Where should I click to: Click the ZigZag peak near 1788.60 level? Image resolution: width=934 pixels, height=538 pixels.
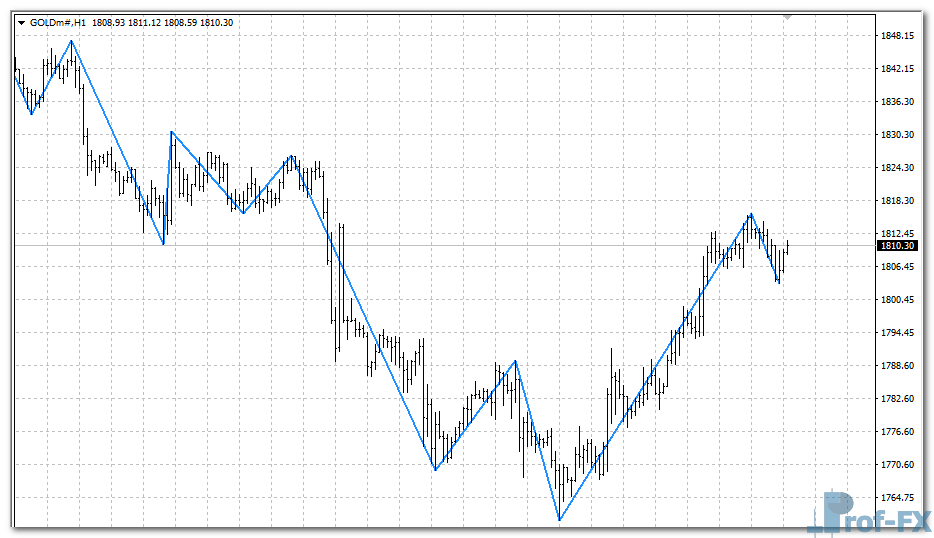(x=515, y=360)
